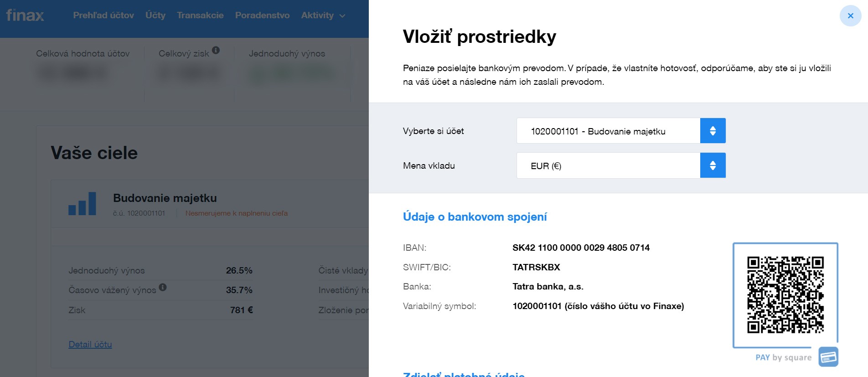Click the blue arrows on the account selector
The width and height of the screenshot is (868, 377).
(712, 130)
